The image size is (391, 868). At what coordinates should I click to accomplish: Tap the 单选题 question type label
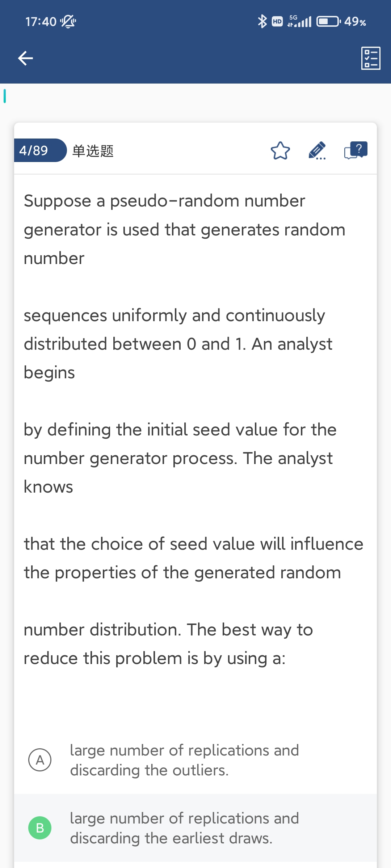[x=93, y=151]
